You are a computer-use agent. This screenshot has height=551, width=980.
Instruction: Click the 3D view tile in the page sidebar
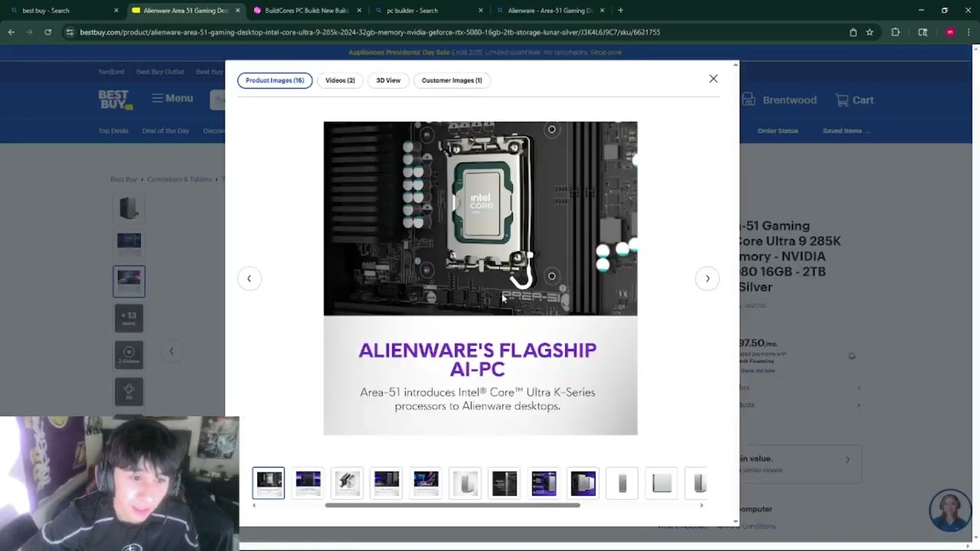(x=129, y=391)
